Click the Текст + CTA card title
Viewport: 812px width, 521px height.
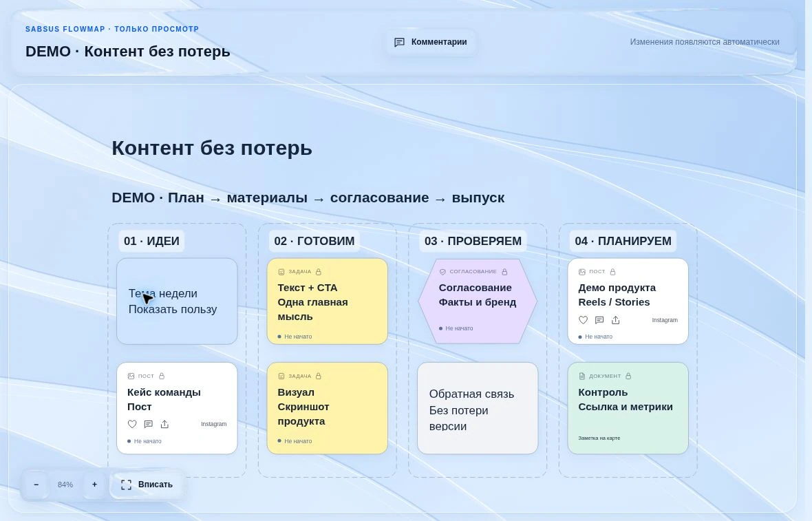point(313,302)
